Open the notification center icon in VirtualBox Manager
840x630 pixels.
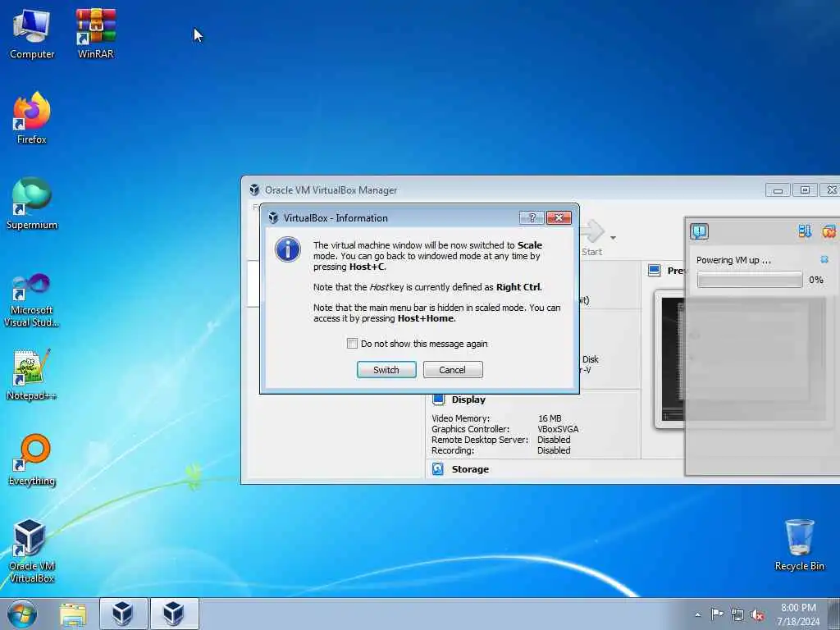[699, 231]
